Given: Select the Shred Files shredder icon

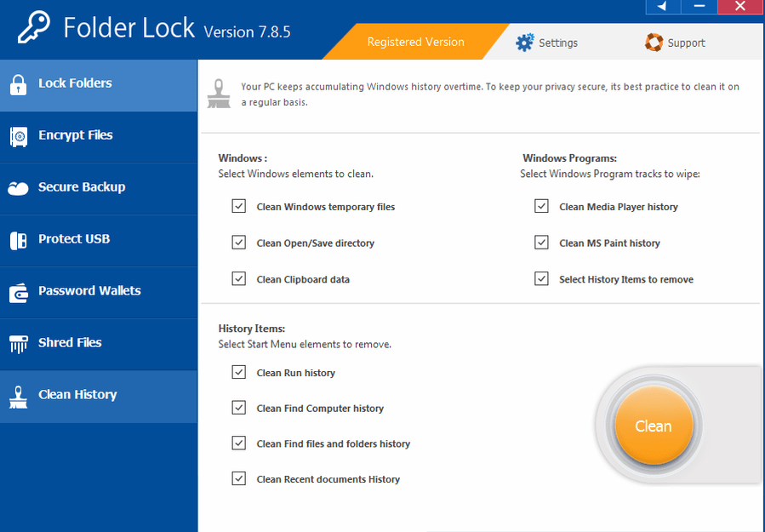Looking at the screenshot, I should pos(18,343).
